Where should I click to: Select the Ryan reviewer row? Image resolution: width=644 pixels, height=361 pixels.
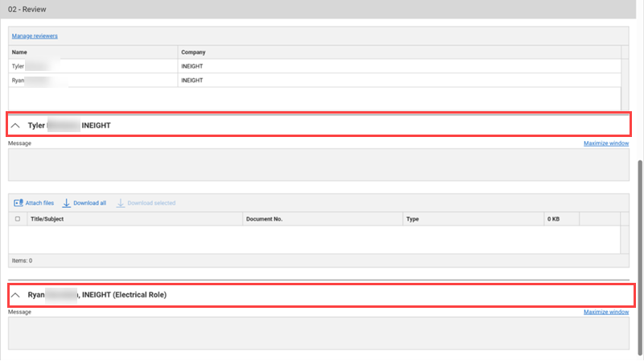(x=315, y=80)
